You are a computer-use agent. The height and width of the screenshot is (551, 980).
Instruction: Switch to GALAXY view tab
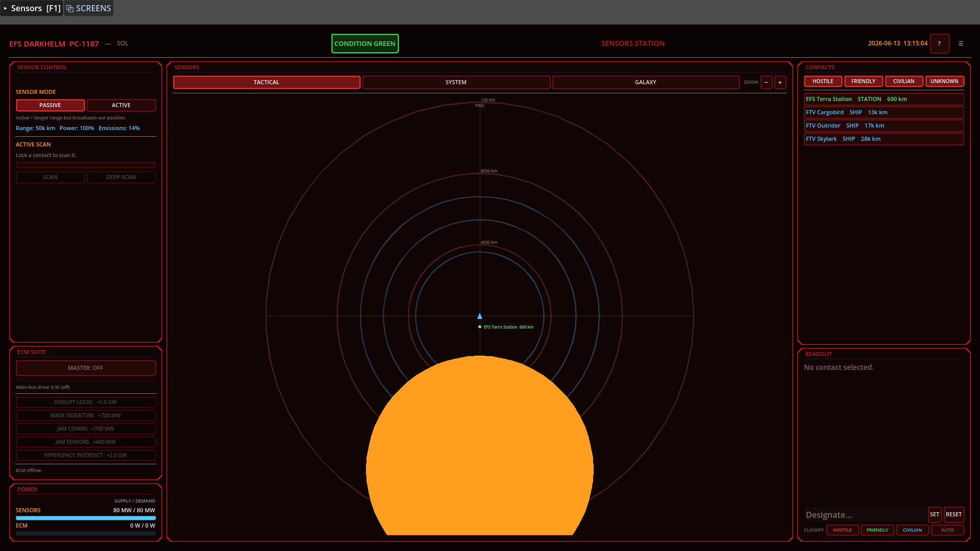[x=646, y=82]
